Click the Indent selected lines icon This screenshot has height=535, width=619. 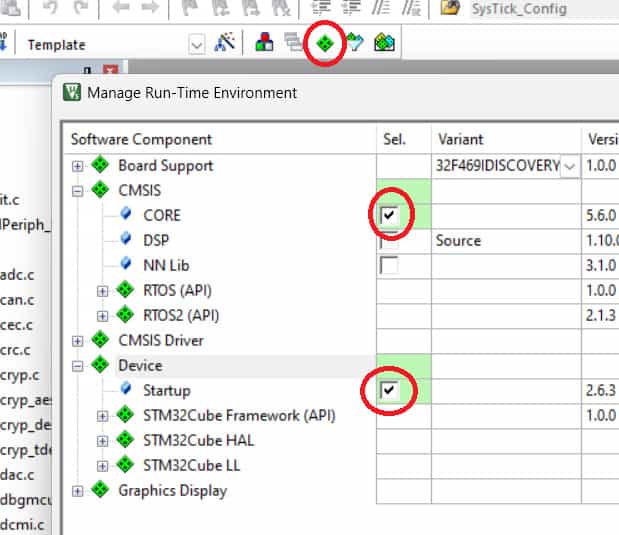[x=321, y=7]
